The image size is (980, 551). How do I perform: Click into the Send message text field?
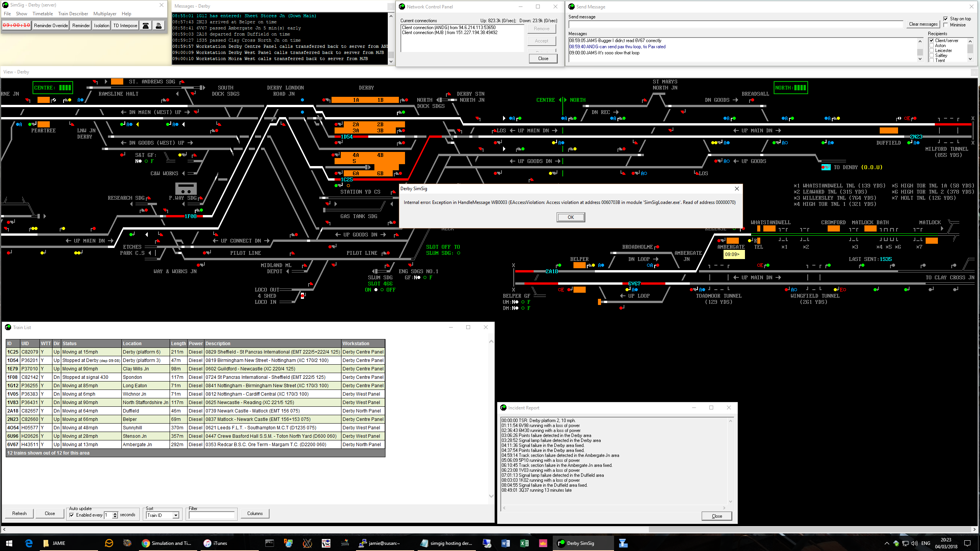click(x=736, y=24)
